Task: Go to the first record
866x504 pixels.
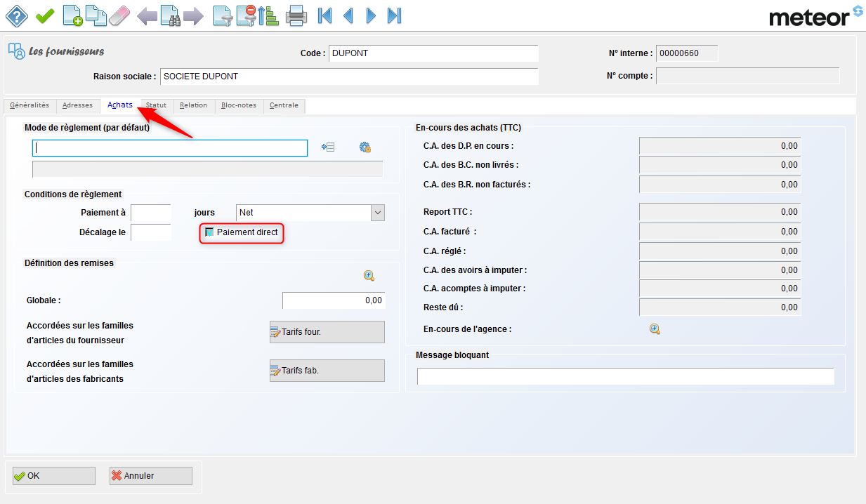Action: [x=324, y=15]
